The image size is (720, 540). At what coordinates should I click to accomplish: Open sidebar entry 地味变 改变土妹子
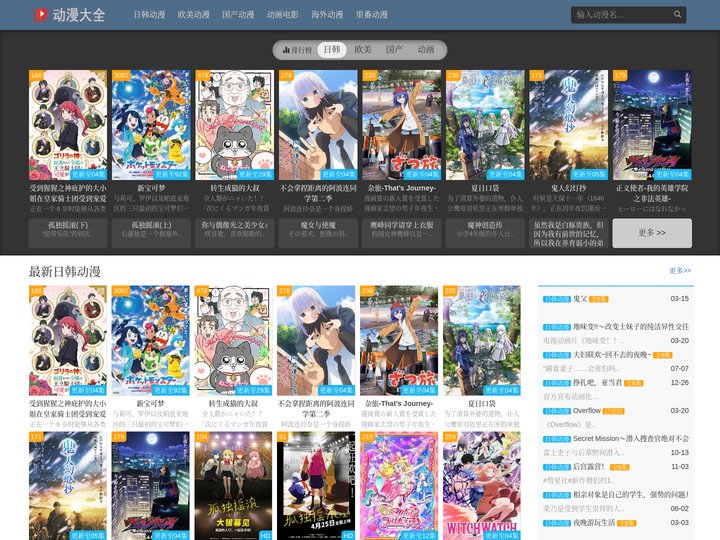click(630, 326)
